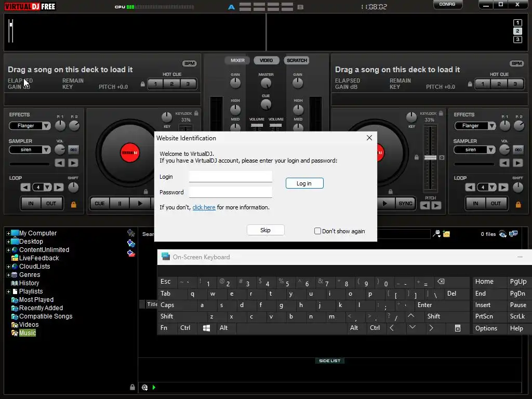Click browser lock icon at bottom
532x399 pixels.
(132, 387)
